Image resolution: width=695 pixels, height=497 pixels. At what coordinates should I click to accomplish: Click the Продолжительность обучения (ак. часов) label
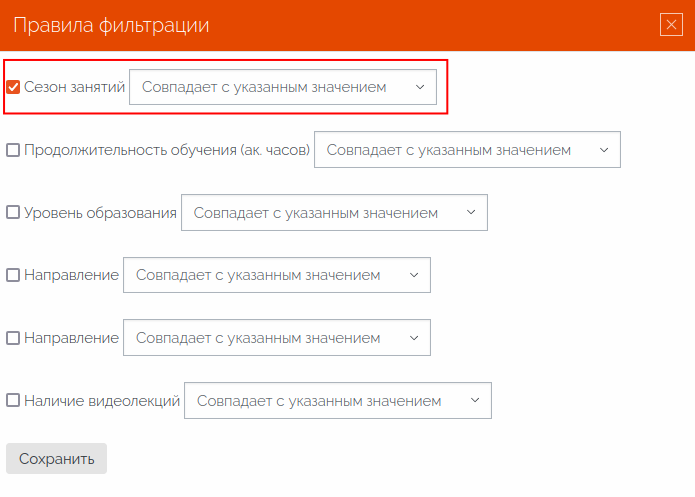167,150
